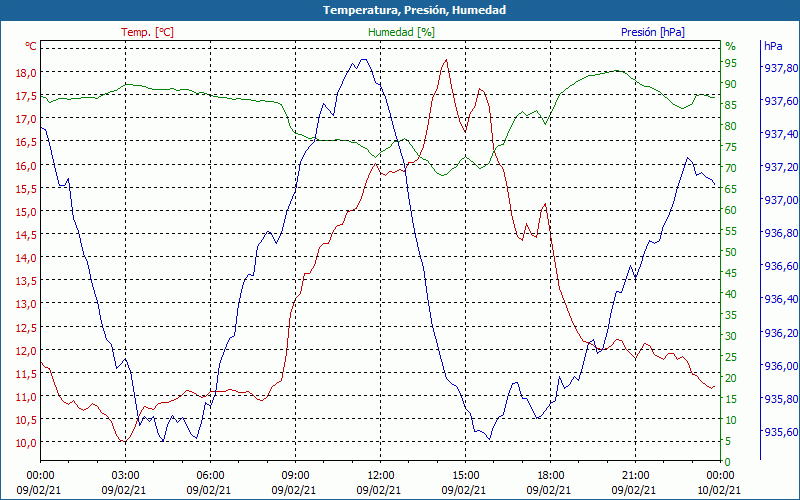Click the 10,5 temperature axis value

27,420
